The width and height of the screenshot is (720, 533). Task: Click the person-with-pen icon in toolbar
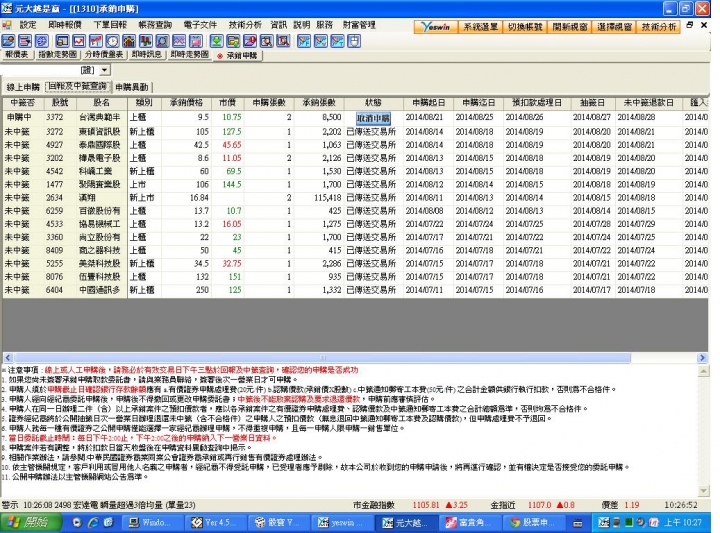(8, 41)
